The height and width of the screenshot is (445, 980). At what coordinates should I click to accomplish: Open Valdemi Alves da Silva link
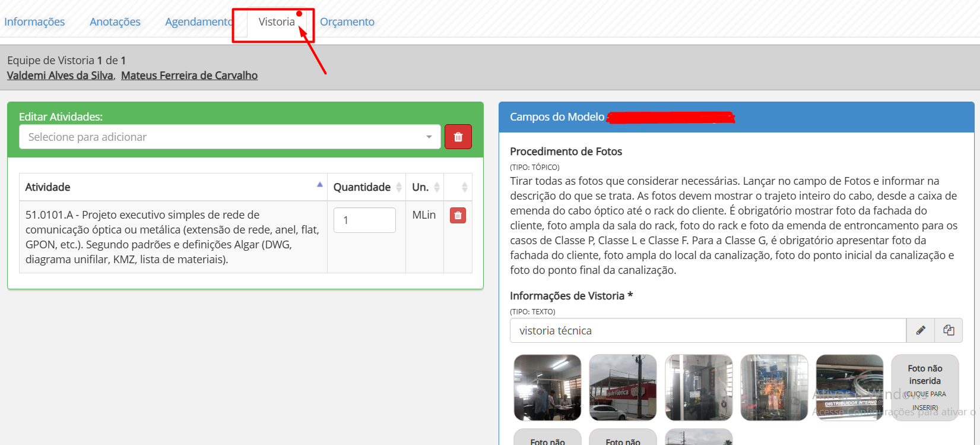click(x=60, y=75)
